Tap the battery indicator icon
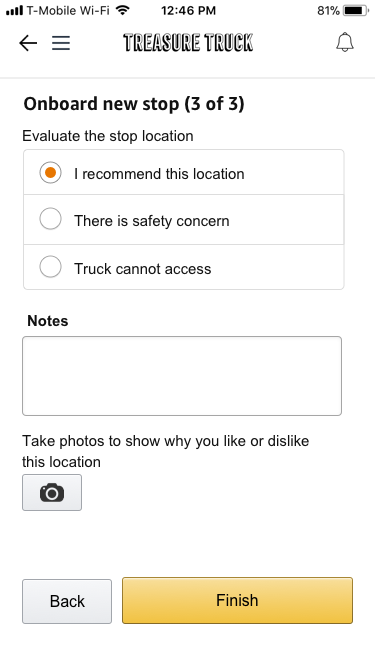 (356, 10)
